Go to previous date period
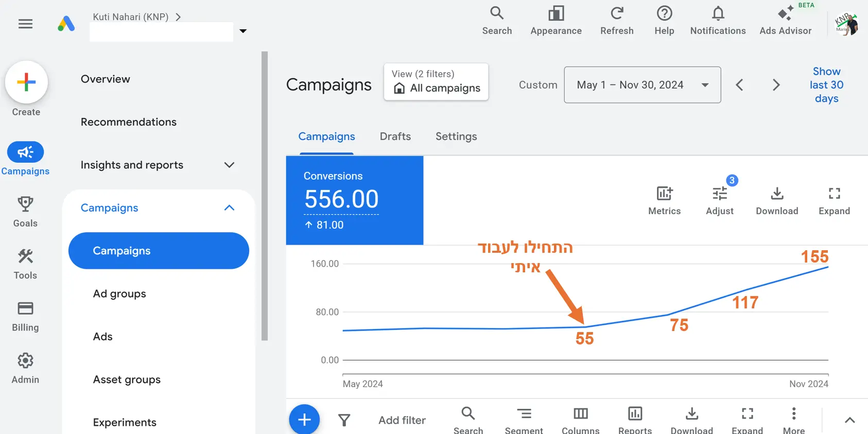This screenshot has width=868, height=434. [x=739, y=85]
